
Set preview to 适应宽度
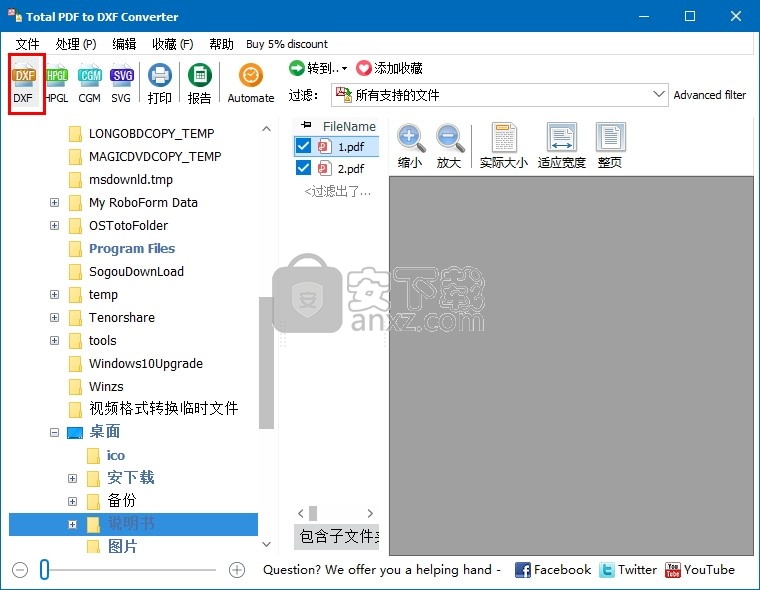click(562, 145)
